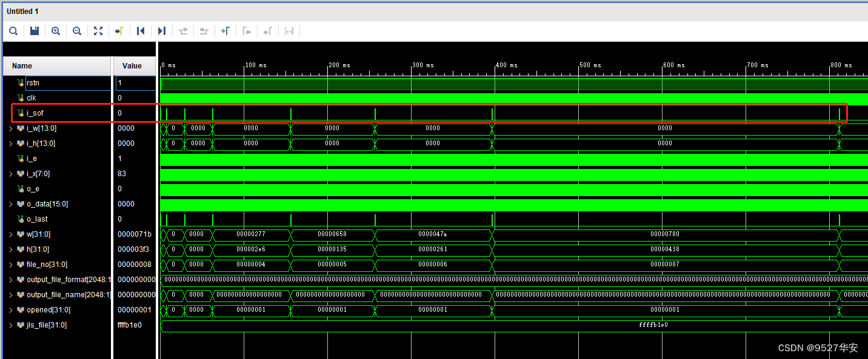
Task: Zoom fit the entire waveform
Action: pyautogui.click(x=98, y=31)
